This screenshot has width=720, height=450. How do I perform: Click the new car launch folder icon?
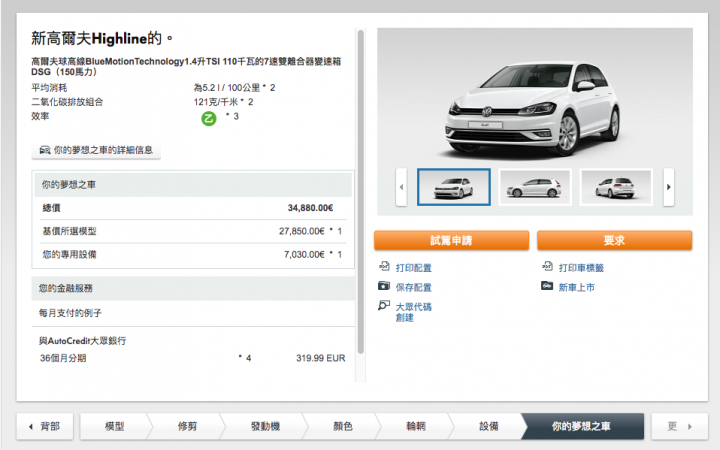click(547, 286)
